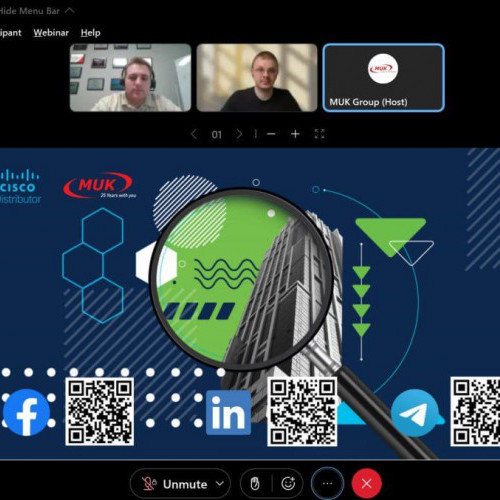The image size is (500, 500).
Task: Select the MUK Group (Host) tile
Action: [x=383, y=77]
